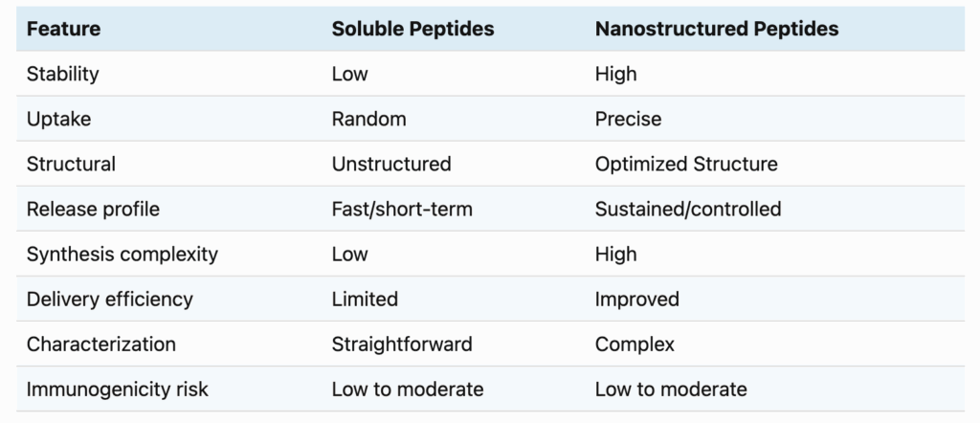Select the Precise uptake value
This screenshot has width=980, height=423.
pos(628,119)
